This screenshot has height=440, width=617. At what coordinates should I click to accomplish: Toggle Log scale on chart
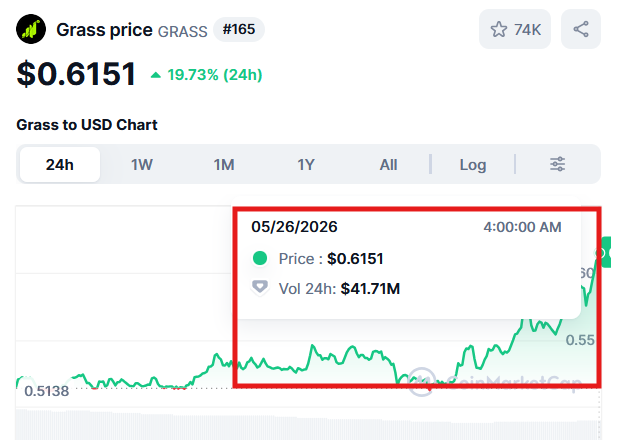473,165
